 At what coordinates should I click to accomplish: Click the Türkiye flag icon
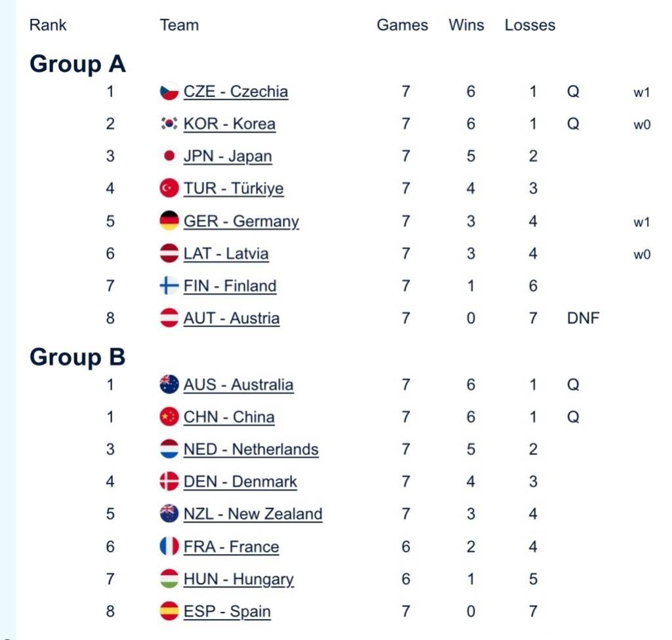tap(169, 189)
